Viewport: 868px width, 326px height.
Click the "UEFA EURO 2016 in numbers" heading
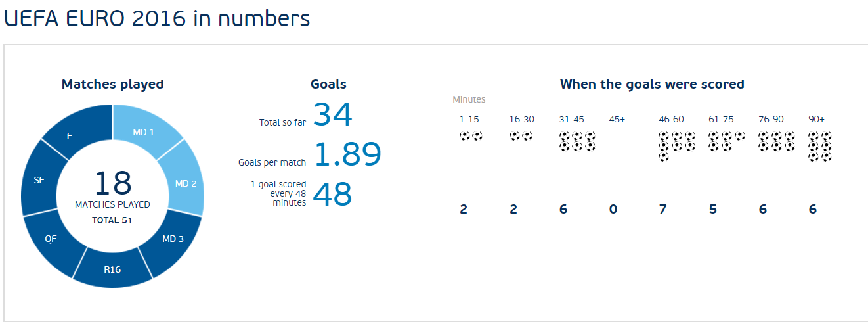(x=157, y=18)
